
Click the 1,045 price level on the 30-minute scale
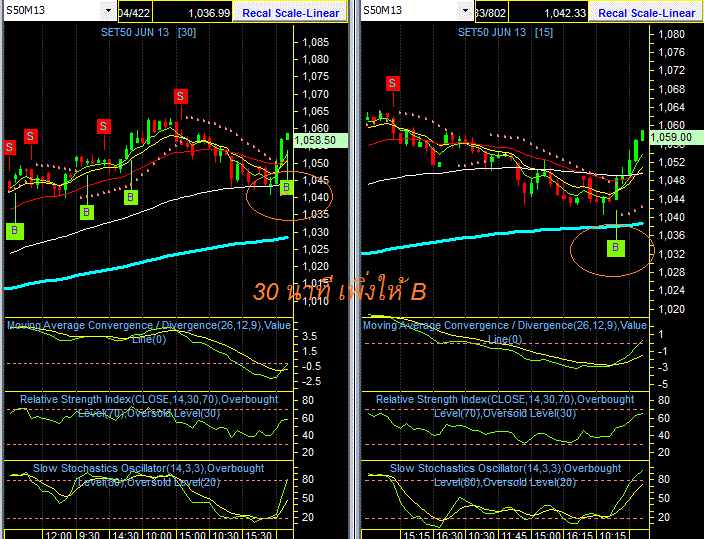pyautogui.click(x=316, y=180)
